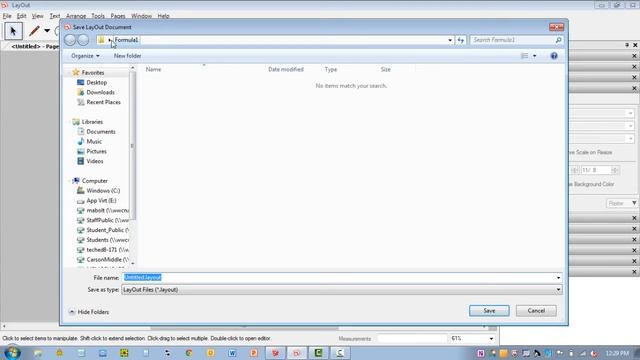Open the Line tool dropdown arrow
The width and height of the screenshot is (640, 360).
47,31
